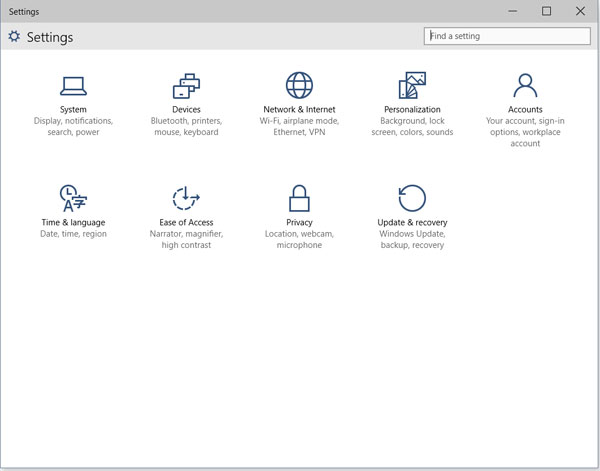Open the Ease of Access icon
Screen dimensions: 600x471
(186, 198)
